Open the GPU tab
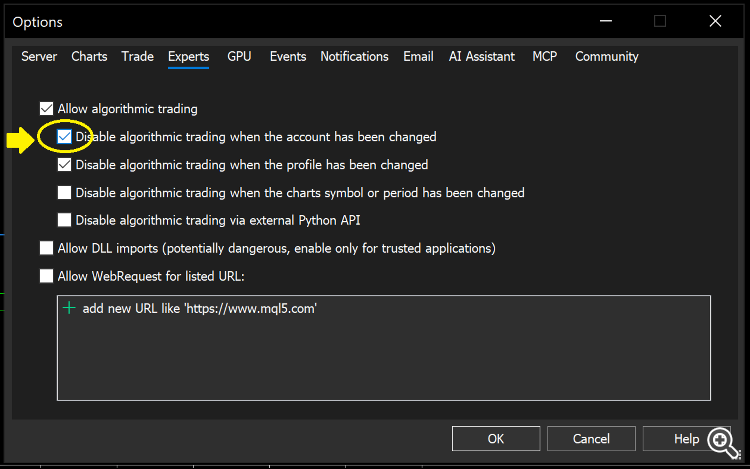 239,56
